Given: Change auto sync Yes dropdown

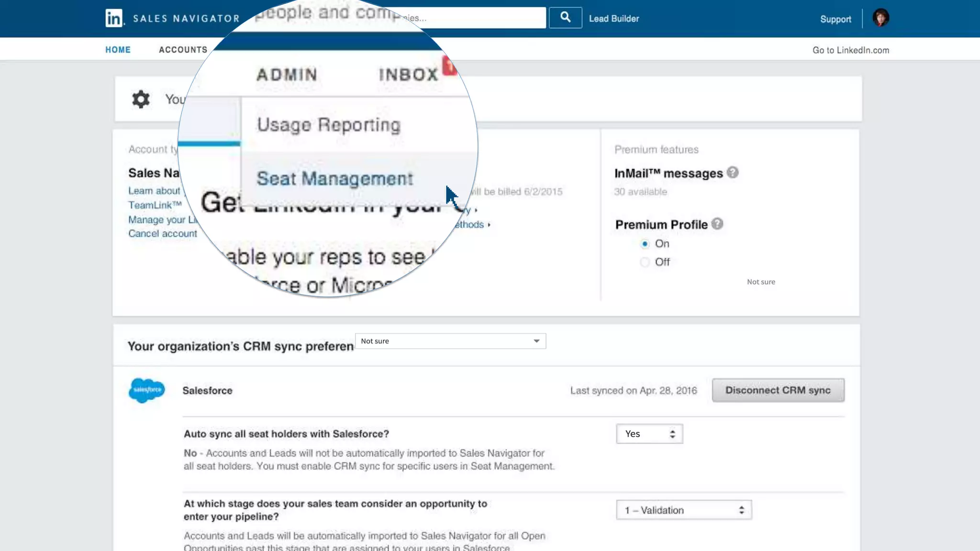Looking at the screenshot, I should tap(649, 434).
